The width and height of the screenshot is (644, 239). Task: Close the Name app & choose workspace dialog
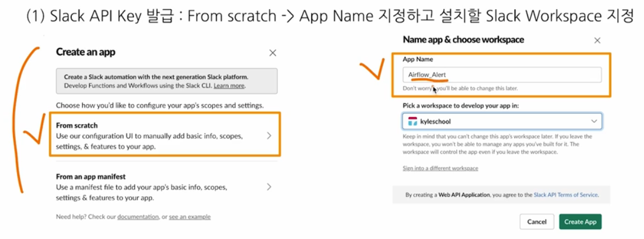coord(597,41)
